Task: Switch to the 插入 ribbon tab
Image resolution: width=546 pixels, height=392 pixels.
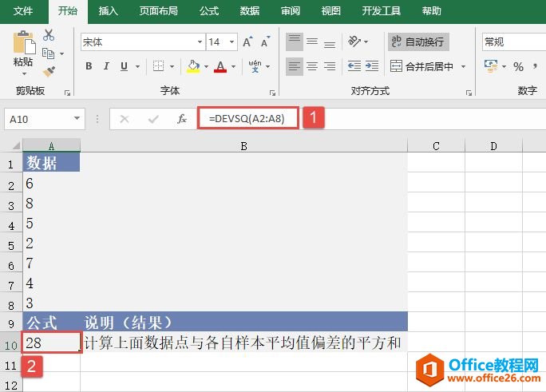Action: 108,11
